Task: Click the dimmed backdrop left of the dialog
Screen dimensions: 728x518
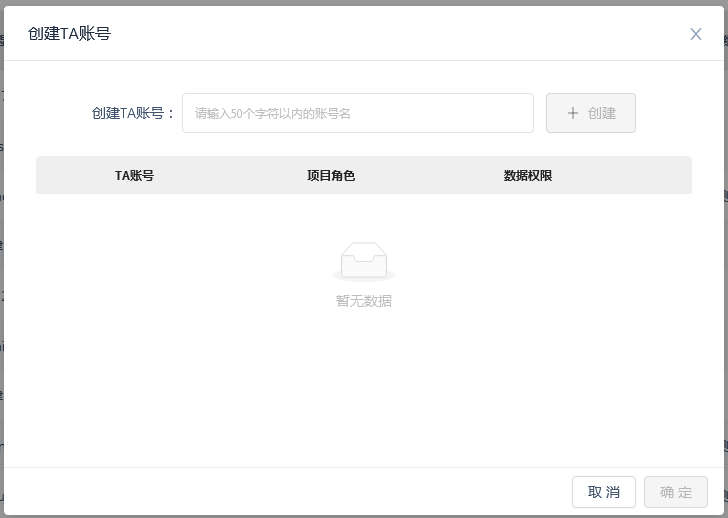Action: pyautogui.click(x=1, y=300)
